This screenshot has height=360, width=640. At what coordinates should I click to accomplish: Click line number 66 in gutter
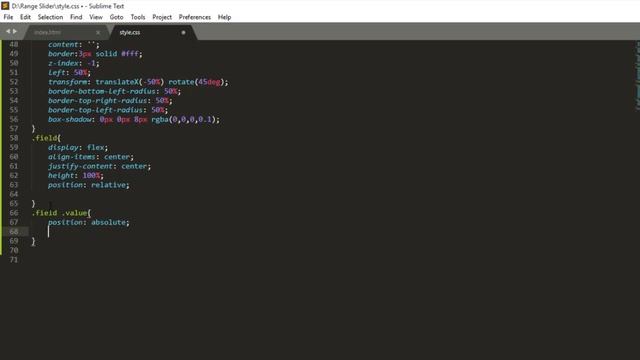coord(14,213)
